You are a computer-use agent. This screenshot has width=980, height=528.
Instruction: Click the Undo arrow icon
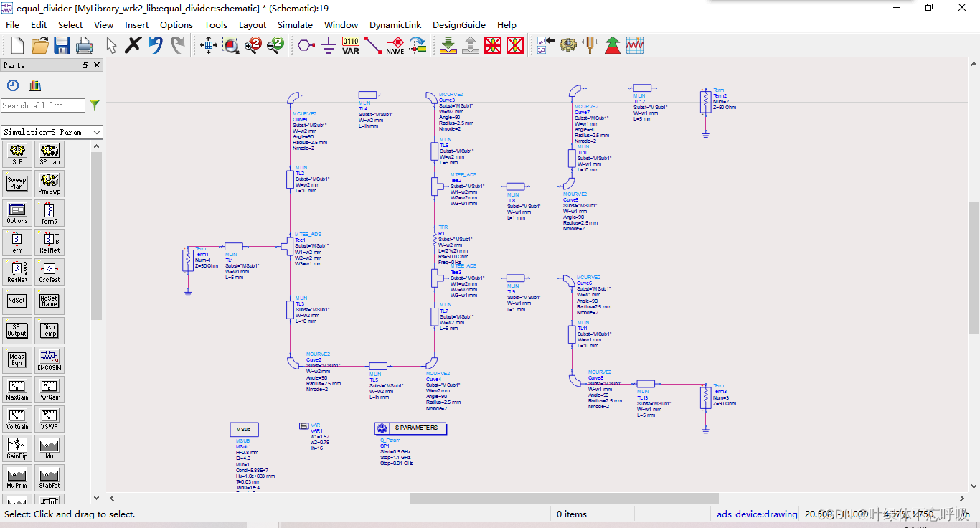click(x=155, y=46)
